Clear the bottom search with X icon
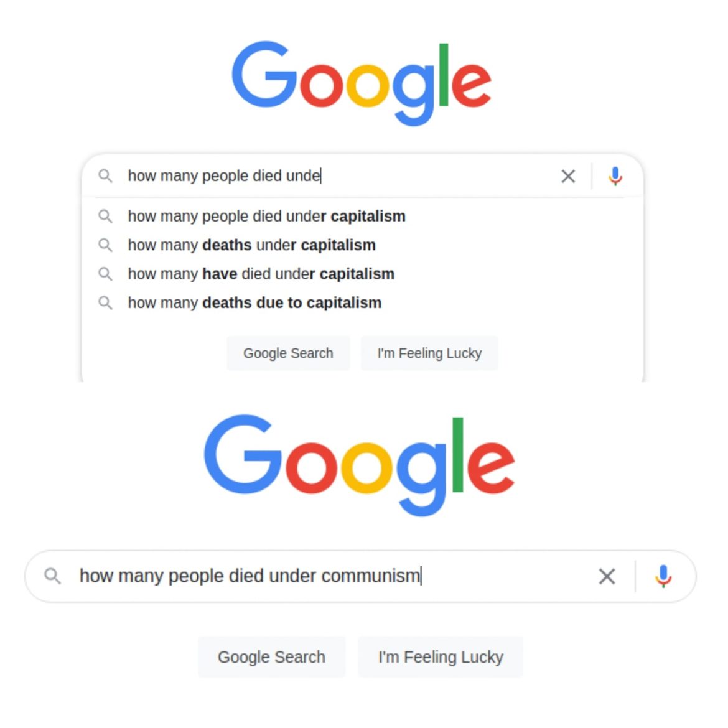This screenshot has height=728, width=728. pos(607,576)
